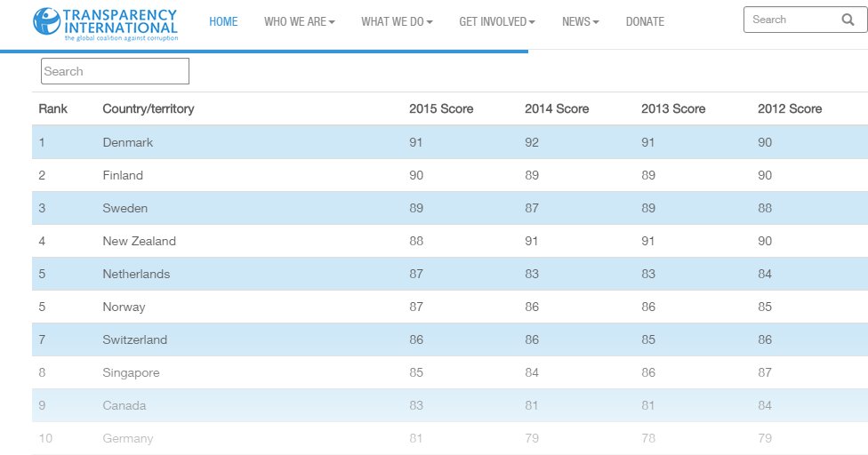The height and width of the screenshot is (455, 868).
Task: Click Denmark's 2015 score of 91
Action: [x=415, y=142]
